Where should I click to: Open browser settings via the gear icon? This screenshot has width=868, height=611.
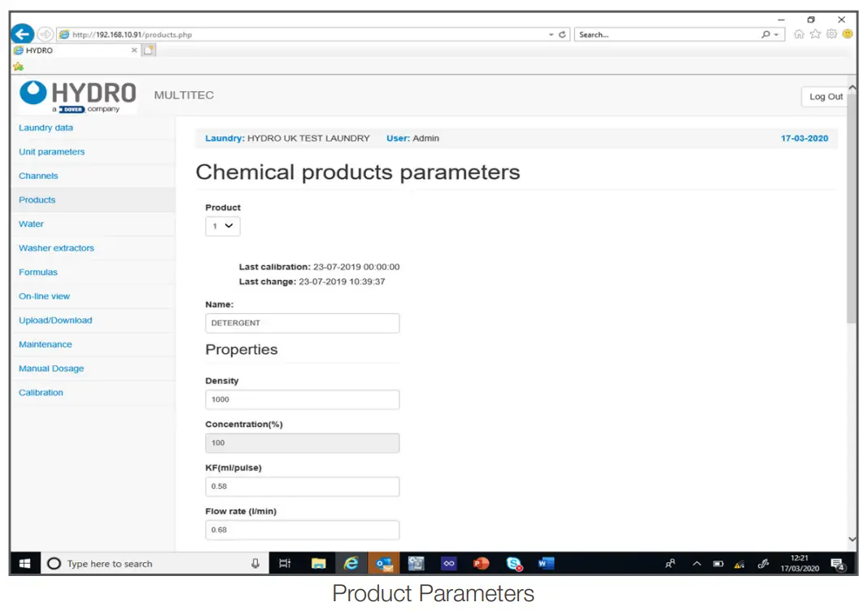click(x=831, y=34)
